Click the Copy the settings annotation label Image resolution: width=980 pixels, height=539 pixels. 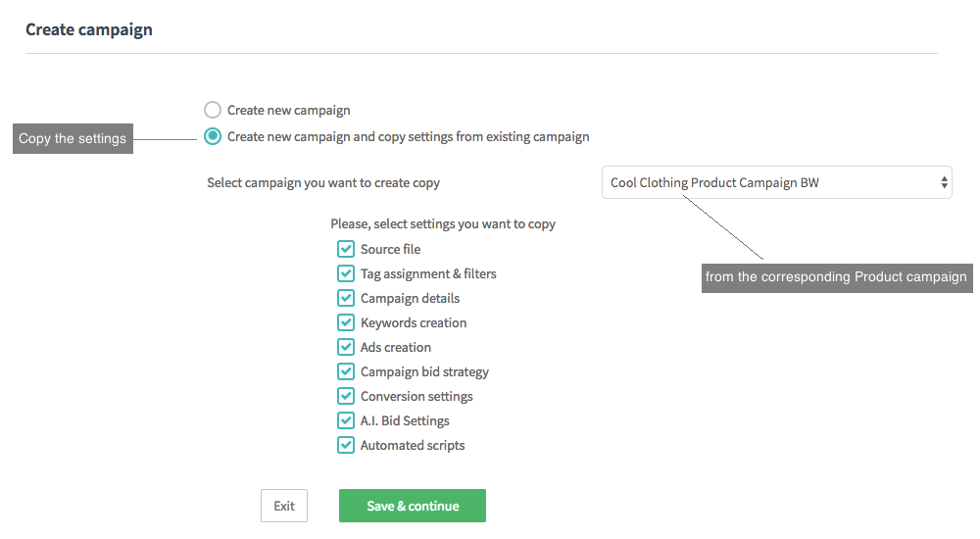coord(73,138)
